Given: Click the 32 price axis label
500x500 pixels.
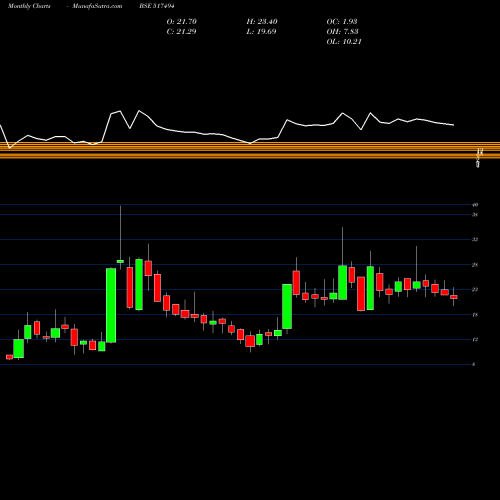Looking at the screenshot, I should tap(475, 239).
